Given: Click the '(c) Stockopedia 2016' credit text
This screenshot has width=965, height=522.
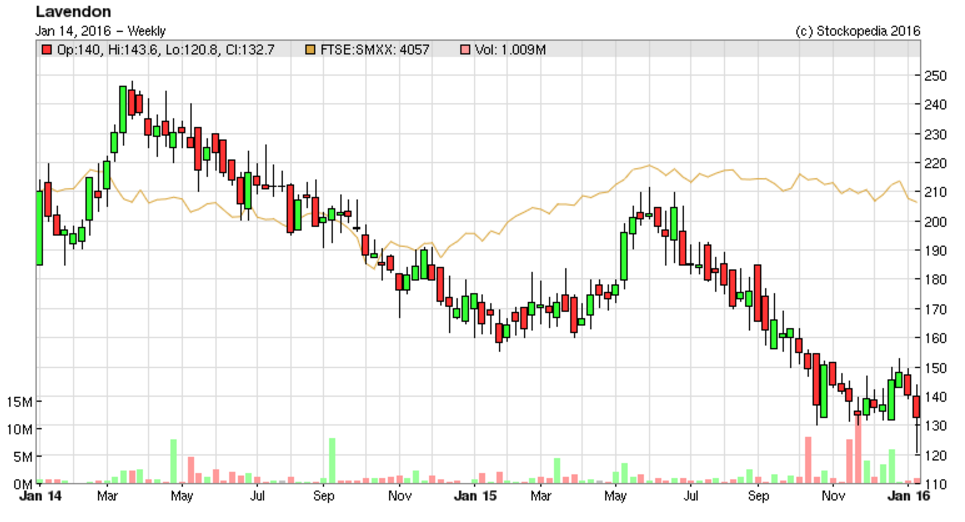Looking at the screenshot, I should click(858, 31).
